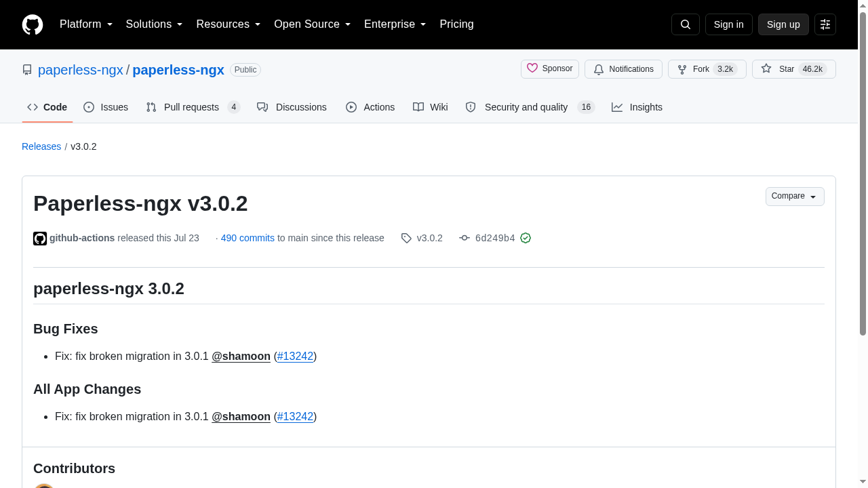Go to GitHub homepage via Octocat logo
This screenshot has width=868, height=488.
(x=33, y=24)
